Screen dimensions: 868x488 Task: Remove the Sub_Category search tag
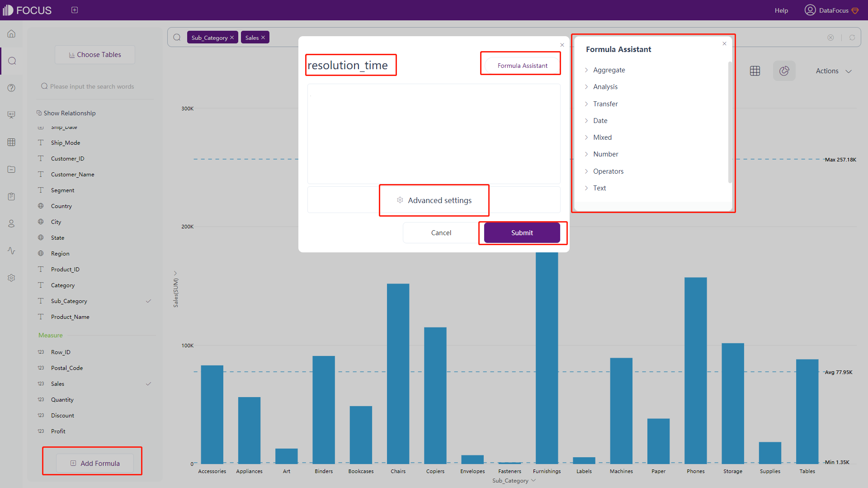(x=232, y=38)
